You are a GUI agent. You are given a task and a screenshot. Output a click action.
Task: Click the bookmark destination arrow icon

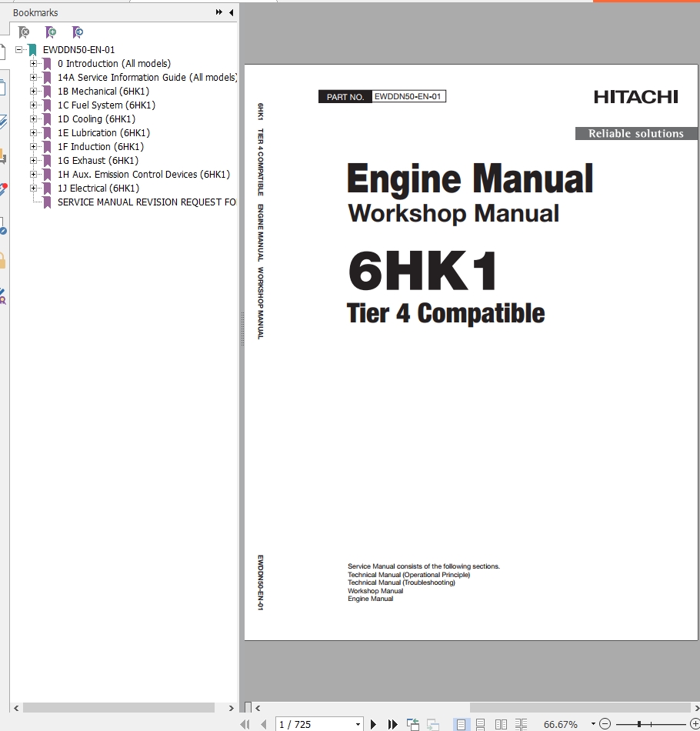[x=78, y=32]
